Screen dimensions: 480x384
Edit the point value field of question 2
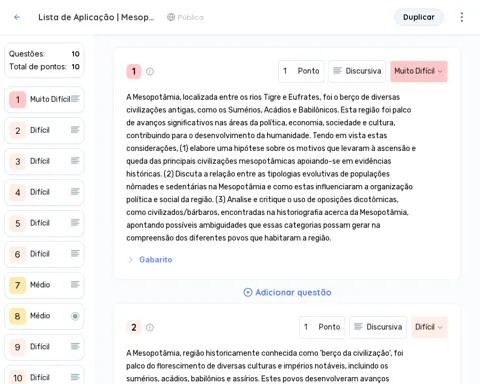pos(322,327)
